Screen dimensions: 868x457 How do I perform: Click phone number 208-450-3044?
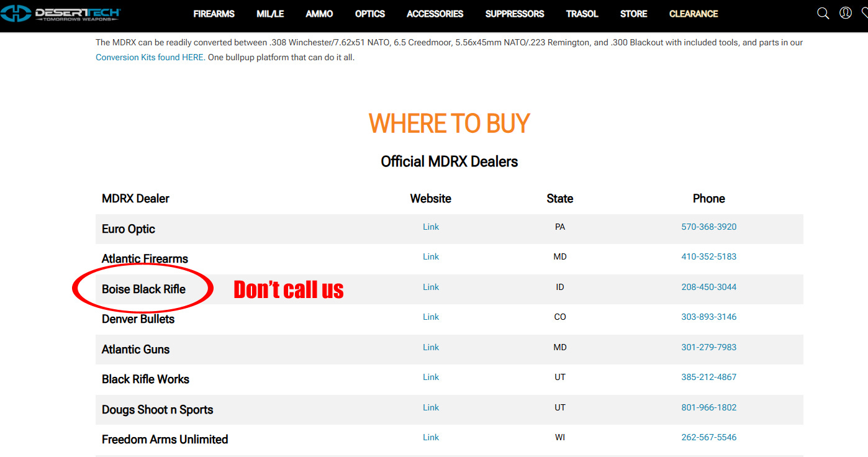pyautogui.click(x=708, y=287)
